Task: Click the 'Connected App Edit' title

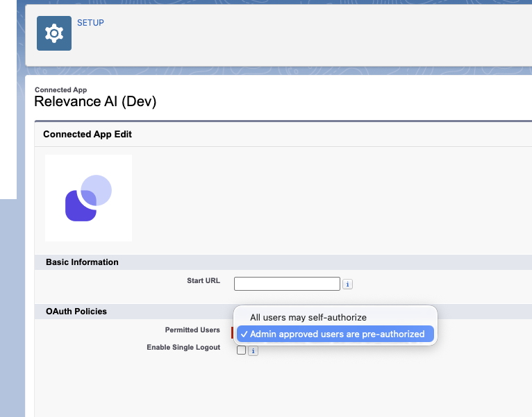Action: tap(88, 134)
